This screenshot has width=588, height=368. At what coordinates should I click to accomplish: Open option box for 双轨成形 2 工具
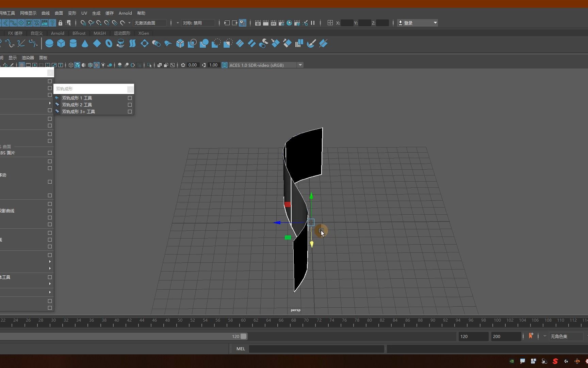click(x=130, y=105)
